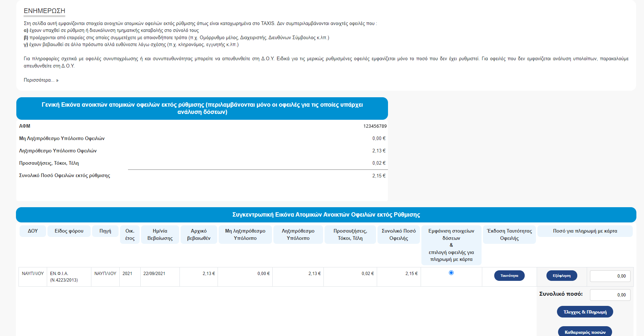Click the Συνολικό Ποσό Οφειλών εκτός ρύθμισης label
This screenshot has width=644, height=336.
pyautogui.click(x=65, y=176)
